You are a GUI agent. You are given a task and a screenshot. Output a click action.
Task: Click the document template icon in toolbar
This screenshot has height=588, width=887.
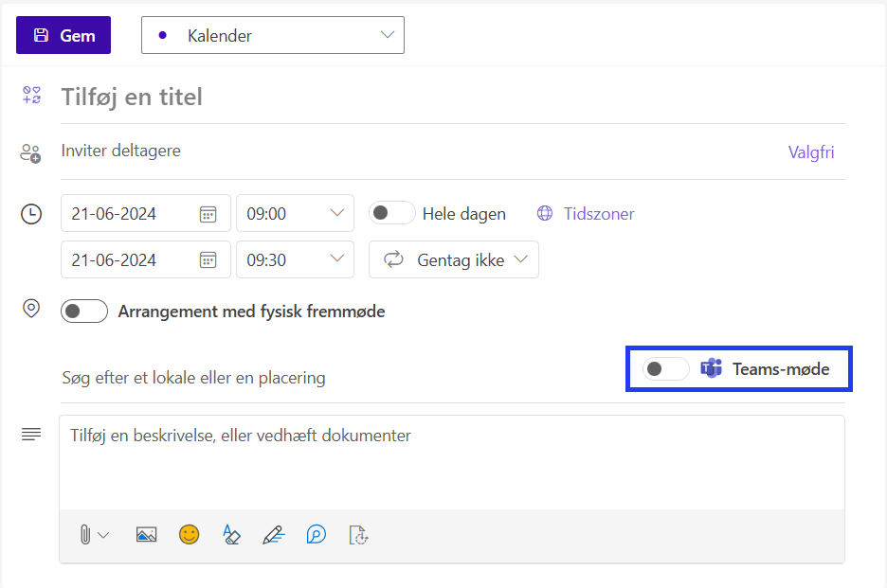click(x=358, y=534)
